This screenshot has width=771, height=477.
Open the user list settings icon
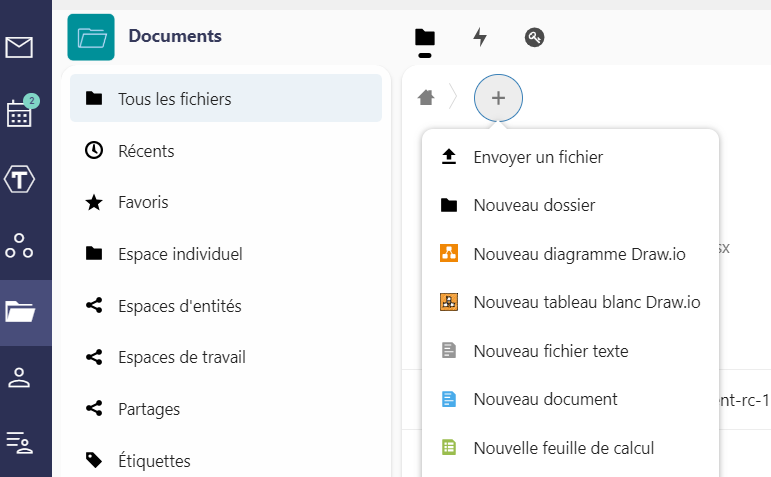[x=19, y=443]
